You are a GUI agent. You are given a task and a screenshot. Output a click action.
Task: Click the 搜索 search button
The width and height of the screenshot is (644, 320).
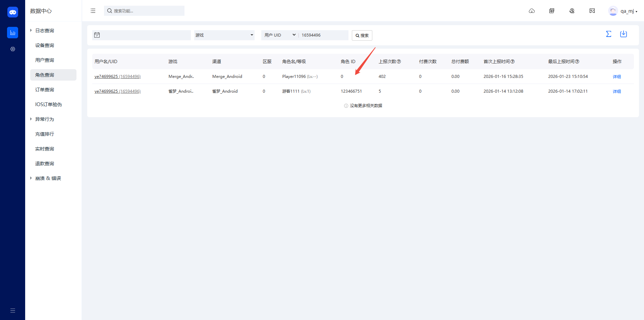click(x=362, y=36)
